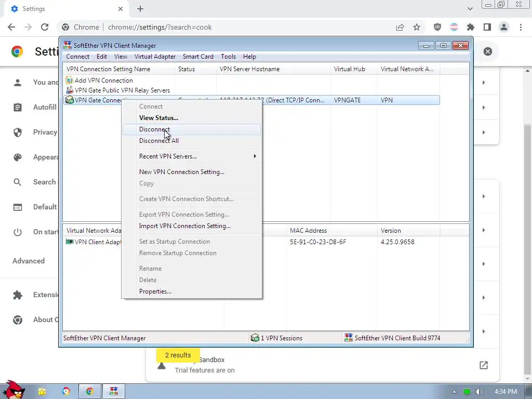
Task: Click the SoftEther VPN Client Build status icon
Action: [x=349, y=338]
